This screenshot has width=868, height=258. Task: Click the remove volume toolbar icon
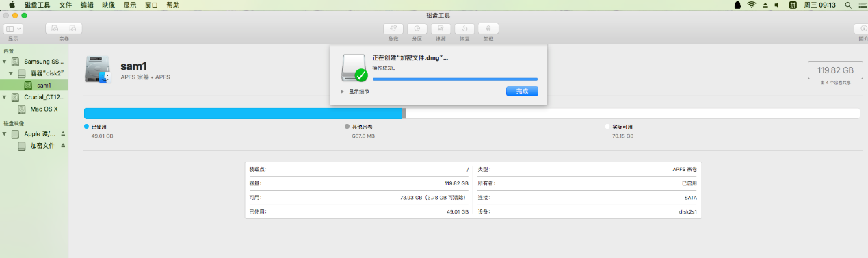pyautogui.click(x=73, y=29)
